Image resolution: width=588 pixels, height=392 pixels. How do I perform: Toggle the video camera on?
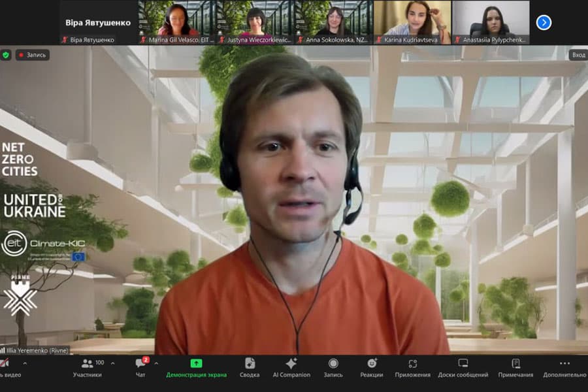[x=8, y=368]
